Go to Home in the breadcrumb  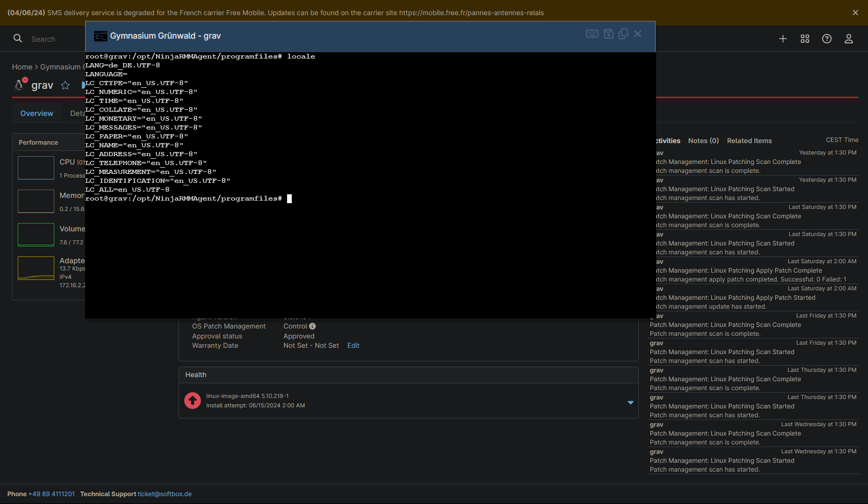[x=22, y=67]
